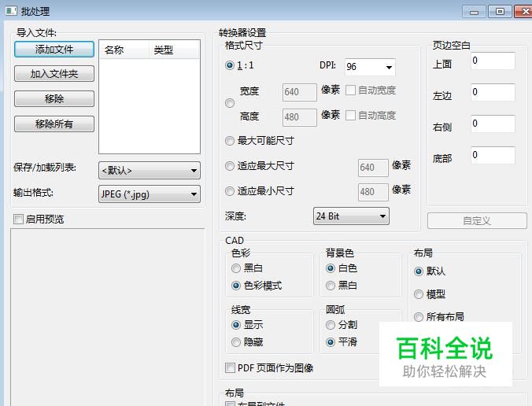Select the 1:1 size radio button
This screenshot has height=406, width=532.
230,65
